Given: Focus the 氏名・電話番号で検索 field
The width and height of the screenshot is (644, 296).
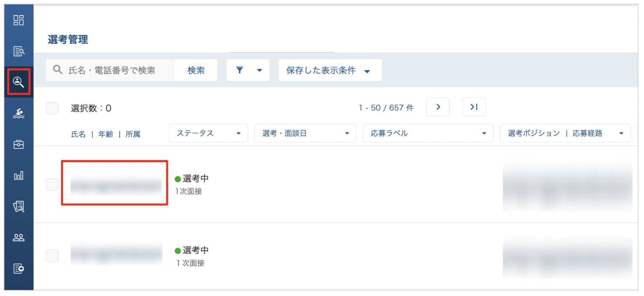Looking at the screenshot, I should click(x=111, y=70).
